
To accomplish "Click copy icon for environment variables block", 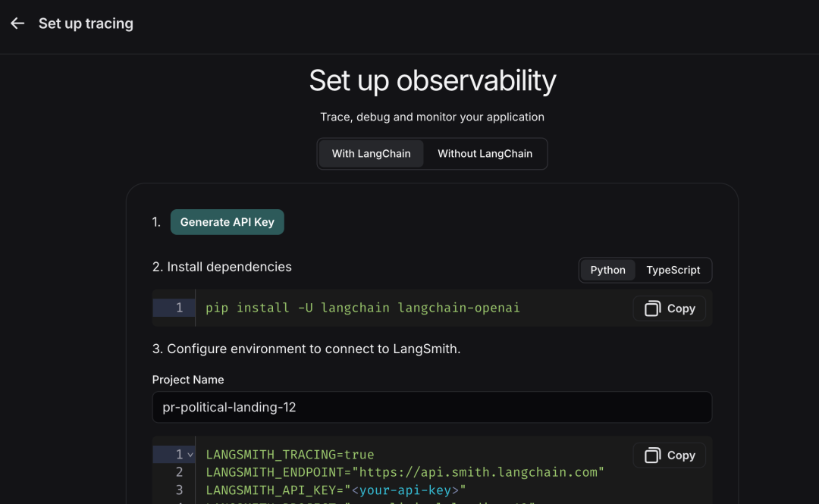I will tap(652, 455).
